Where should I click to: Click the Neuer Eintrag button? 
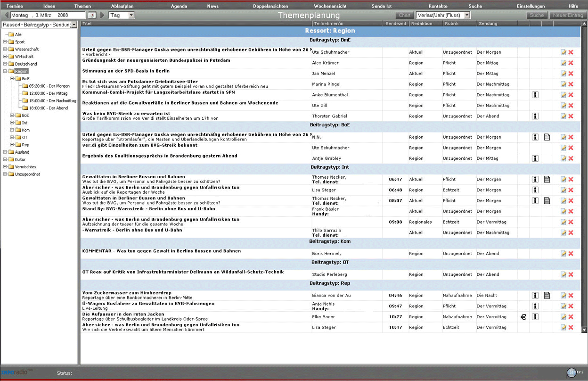coord(568,15)
